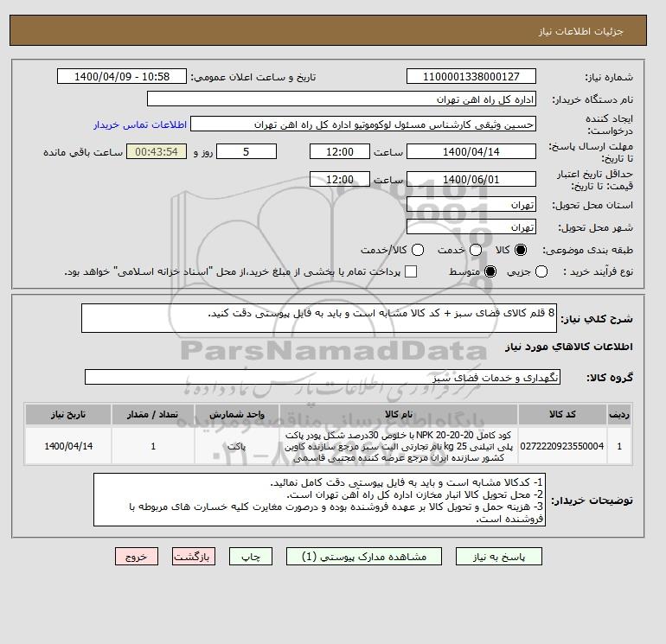Click the تاریخ نیاز column header
The image size is (666, 644).
click(68, 414)
